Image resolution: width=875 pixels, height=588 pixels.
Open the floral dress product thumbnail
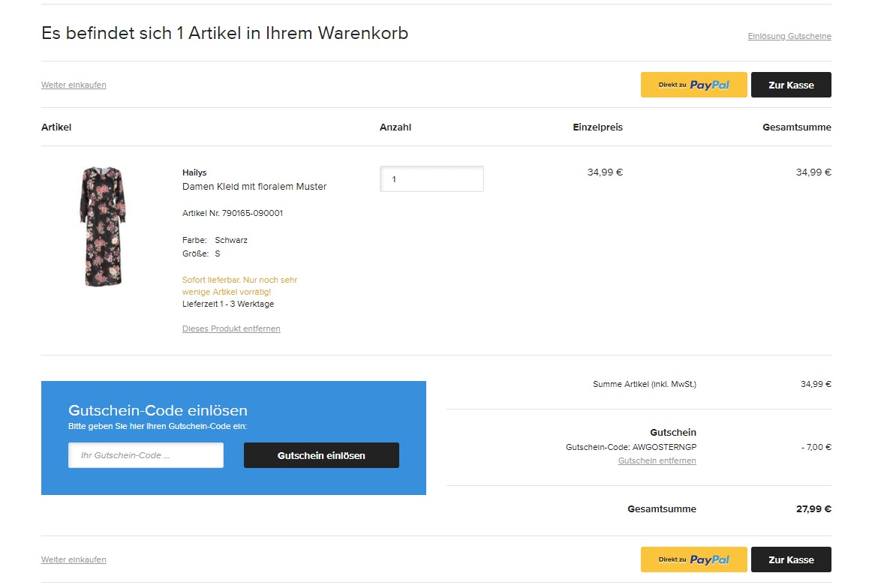(x=103, y=226)
